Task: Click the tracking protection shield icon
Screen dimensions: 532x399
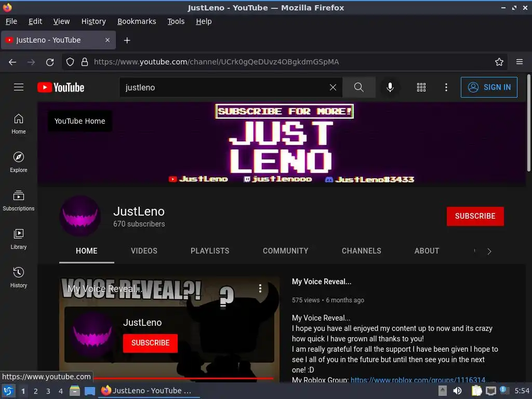Action: click(70, 62)
